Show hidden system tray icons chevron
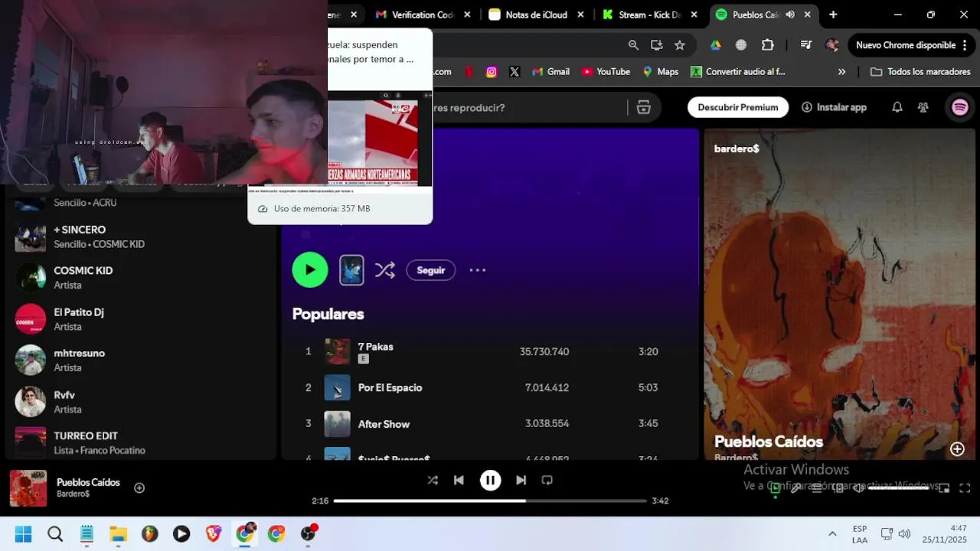The image size is (980, 551). click(832, 533)
